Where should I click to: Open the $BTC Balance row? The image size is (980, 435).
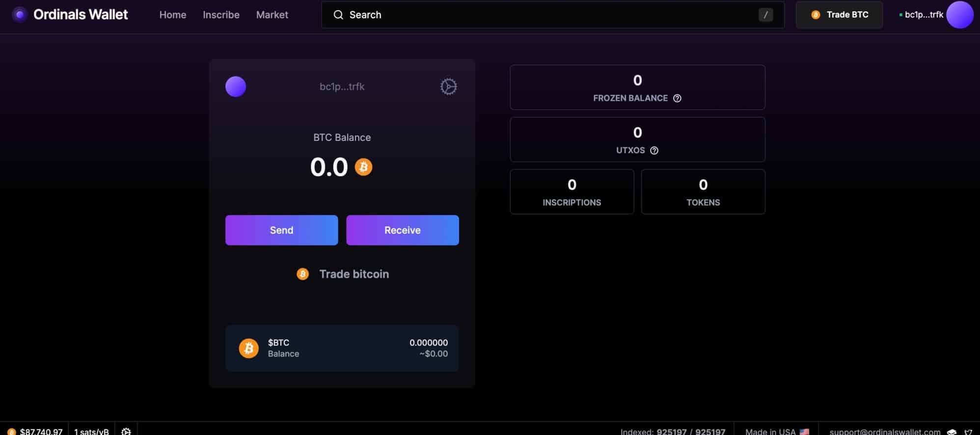click(x=342, y=348)
